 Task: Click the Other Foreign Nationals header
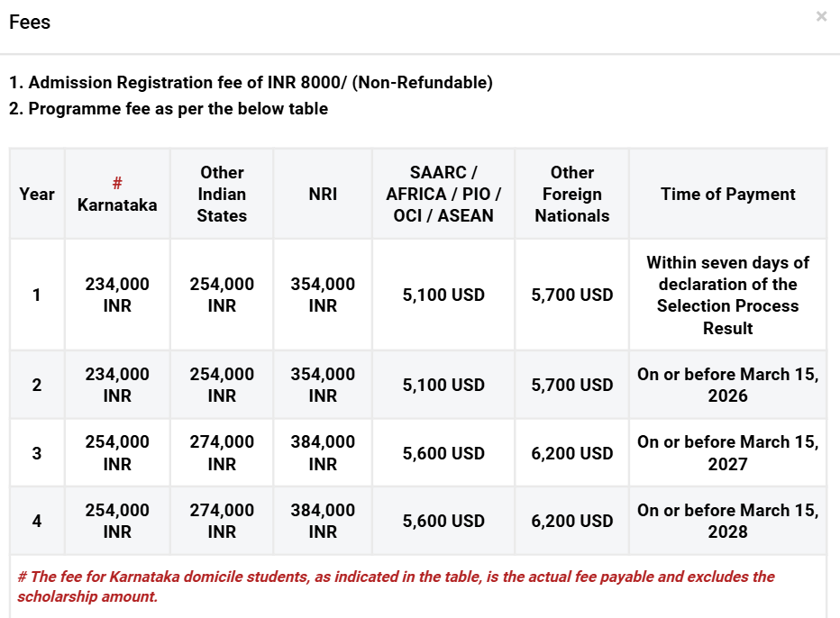[x=571, y=194]
